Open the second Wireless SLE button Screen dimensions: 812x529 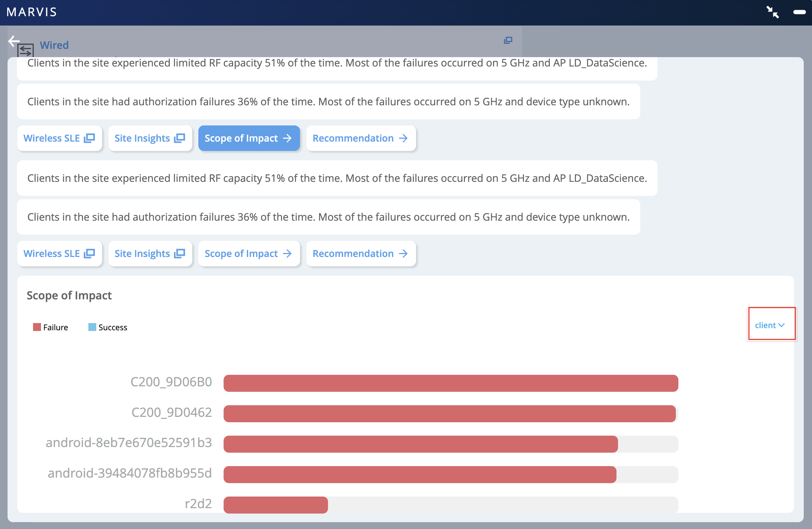[x=59, y=254]
